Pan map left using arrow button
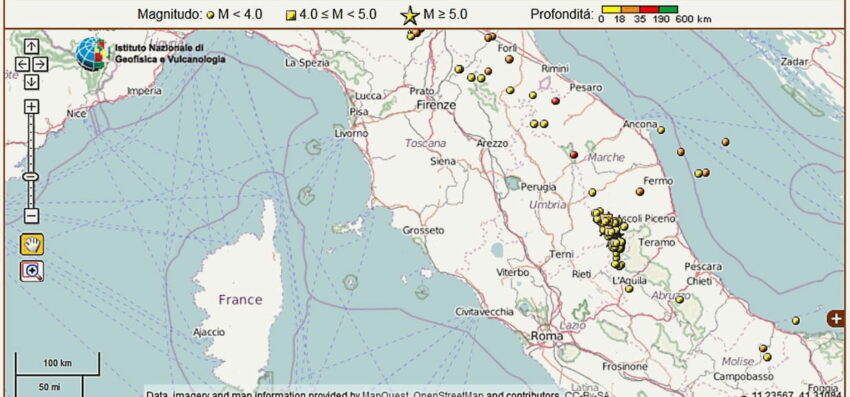Viewport: 850px width, 397px height. point(22,64)
